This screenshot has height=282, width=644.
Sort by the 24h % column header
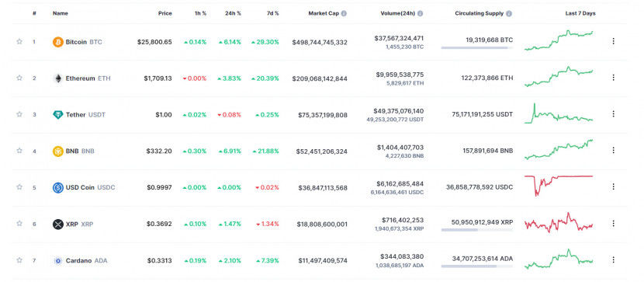233,13
